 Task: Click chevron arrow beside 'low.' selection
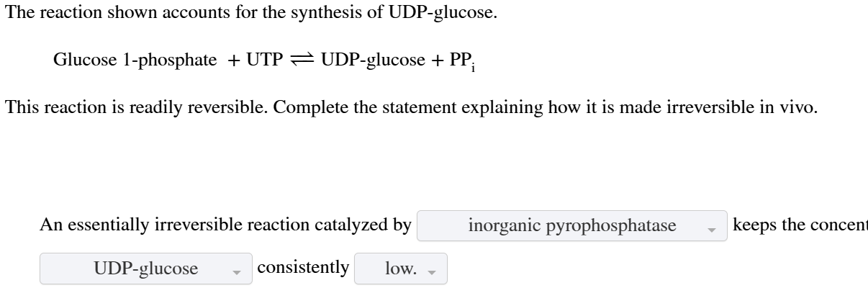click(x=430, y=270)
